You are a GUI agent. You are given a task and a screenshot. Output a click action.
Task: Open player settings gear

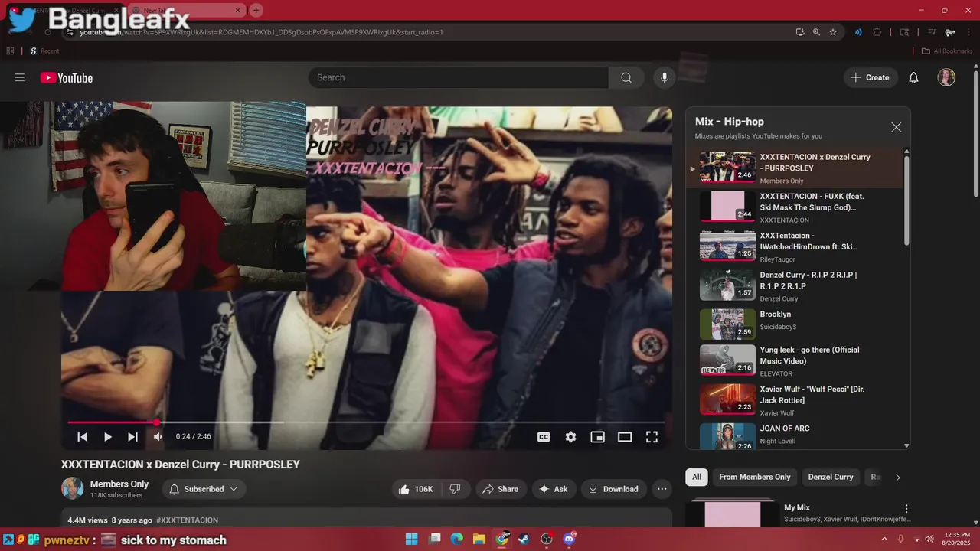(570, 436)
